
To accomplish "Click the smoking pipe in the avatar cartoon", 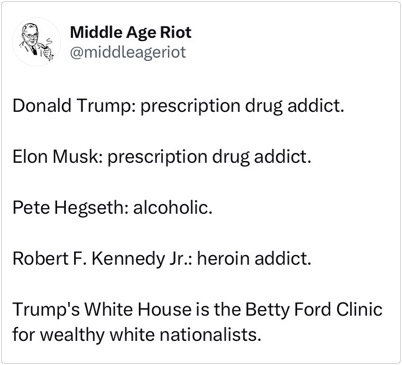I will pyautogui.click(x=45, y=45).
